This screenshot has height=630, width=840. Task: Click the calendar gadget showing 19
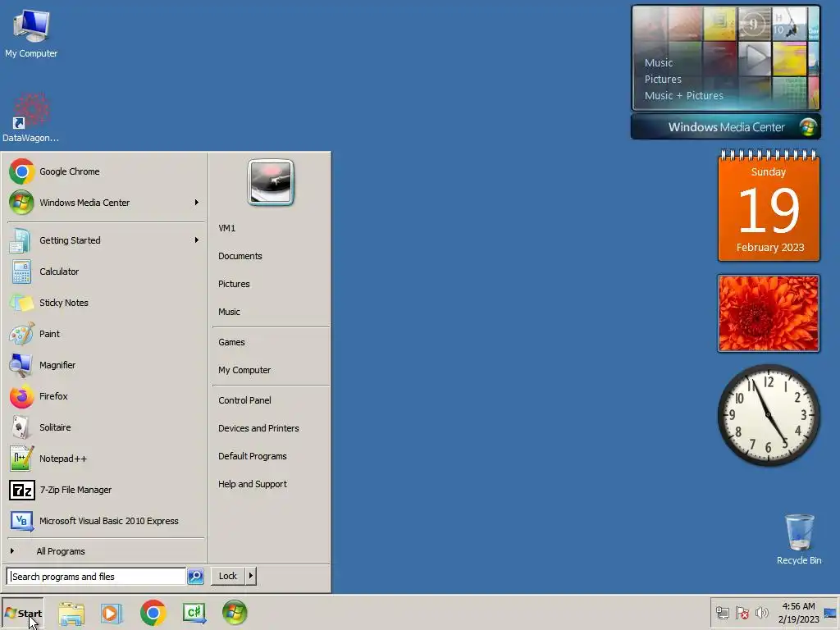769,206
